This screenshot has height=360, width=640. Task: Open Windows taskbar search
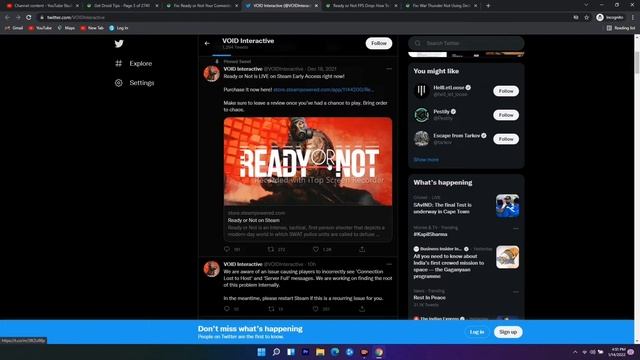pyautogui.click(x=276, y=352)
